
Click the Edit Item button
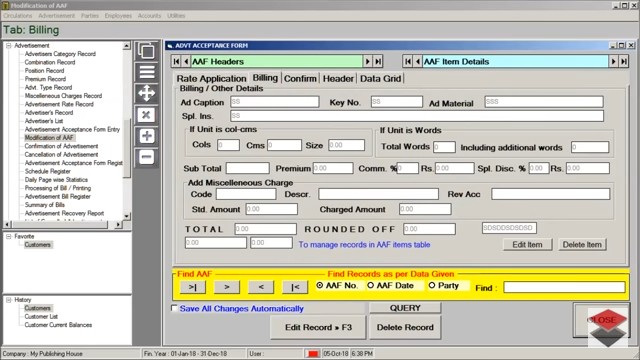pos(527,244)
